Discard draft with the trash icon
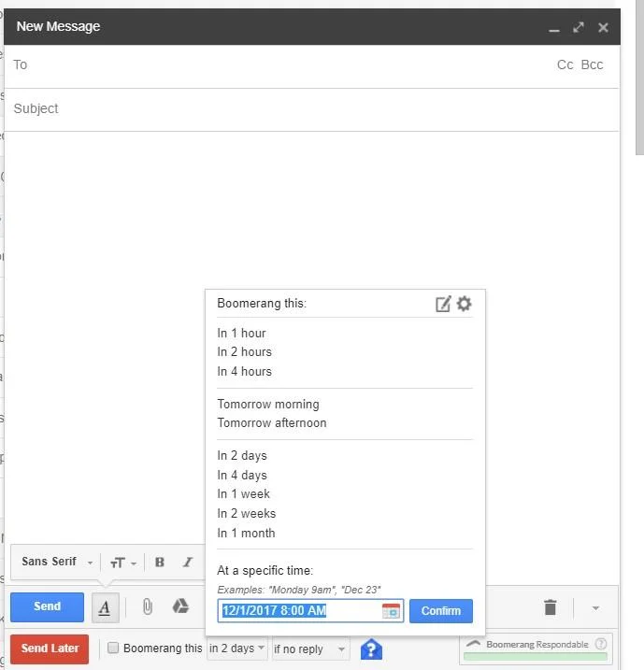Image resolution: width=644 pixels, height=670 pixels. (550, 607)
